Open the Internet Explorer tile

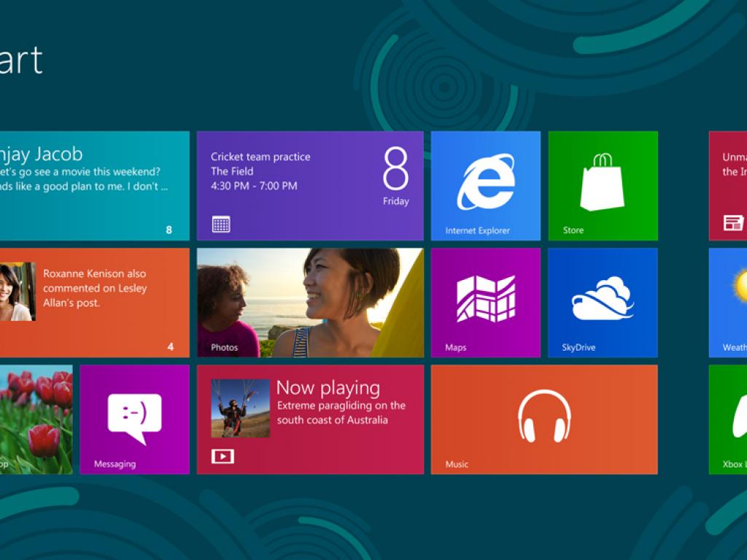click(485, 186)
